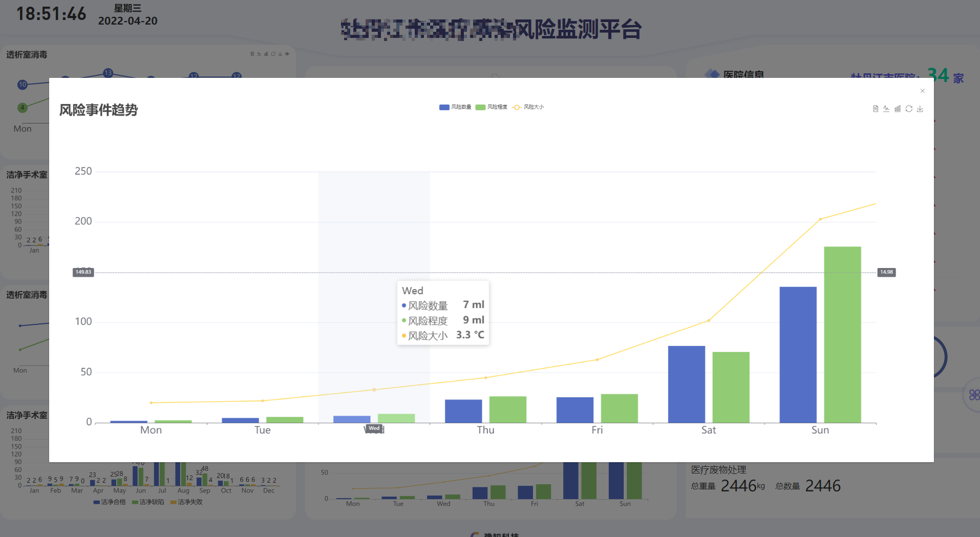Switch the risk trend chart to bar chart
This screenshot has height=537, width=980.
(897, 109)
